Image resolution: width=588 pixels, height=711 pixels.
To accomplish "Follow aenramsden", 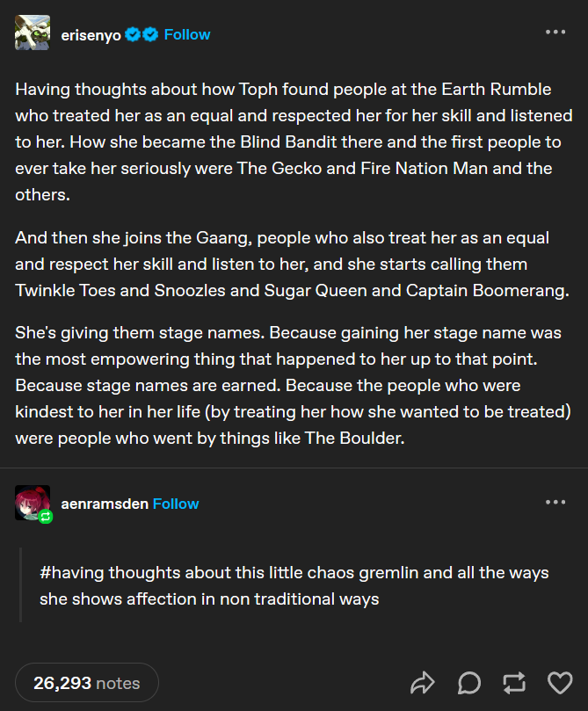I will point(176,504).
